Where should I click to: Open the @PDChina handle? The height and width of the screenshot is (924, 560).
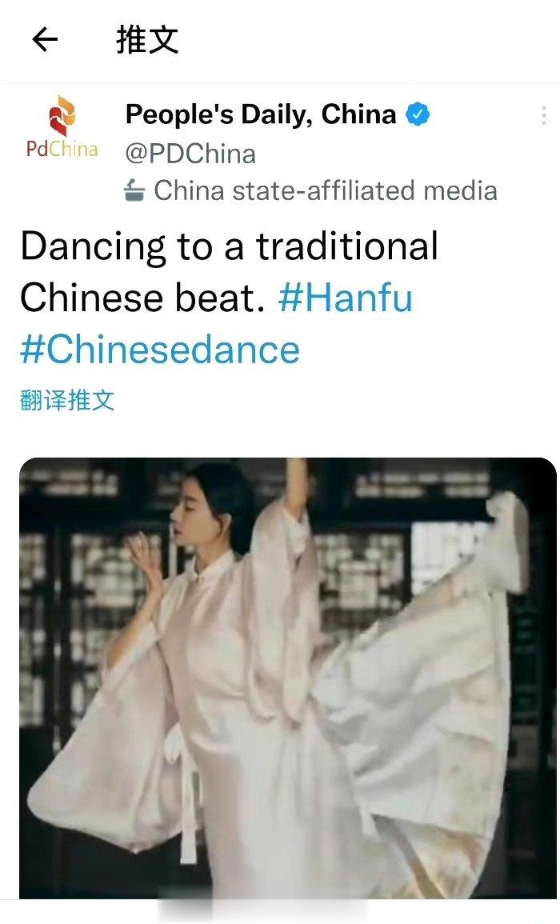[190, 154]
